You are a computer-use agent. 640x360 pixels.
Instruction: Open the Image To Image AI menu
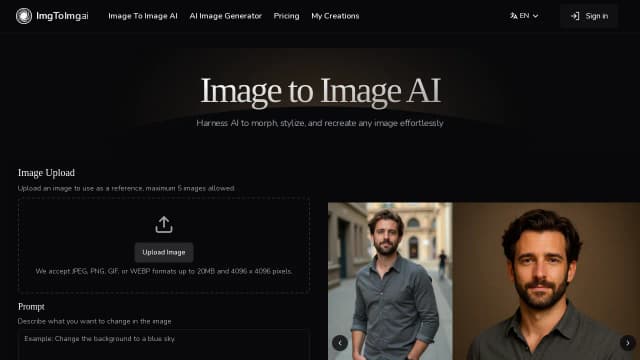[x=143, y=16]
